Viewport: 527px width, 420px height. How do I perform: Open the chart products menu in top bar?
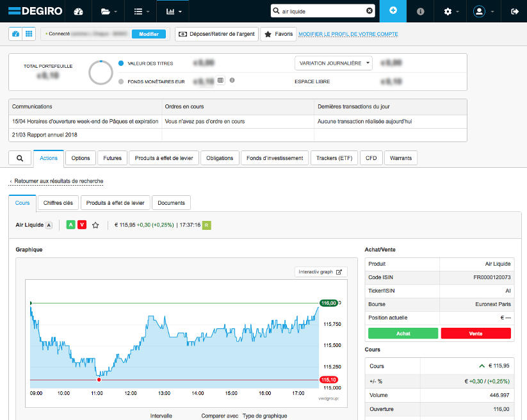pos(174,12)
